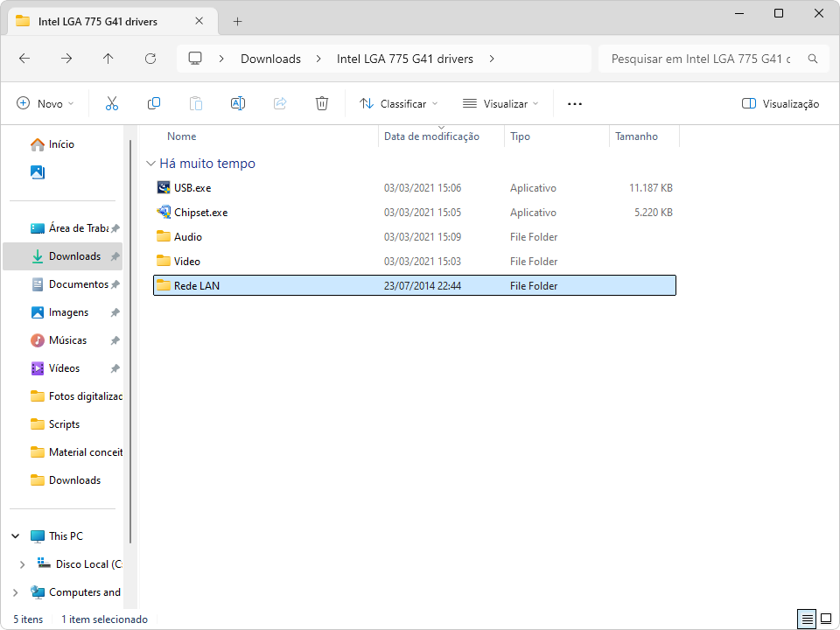Viewport: 840px width, 630px height.
Task: Add a new tab
Action: (x=237, y=21)
